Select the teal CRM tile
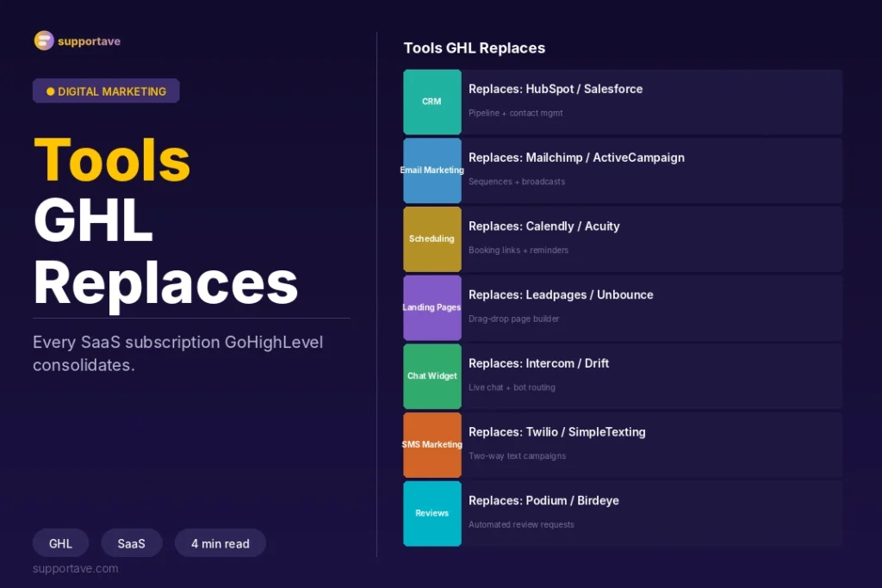Viewport: 882px width, 588px height. [432, 102]
